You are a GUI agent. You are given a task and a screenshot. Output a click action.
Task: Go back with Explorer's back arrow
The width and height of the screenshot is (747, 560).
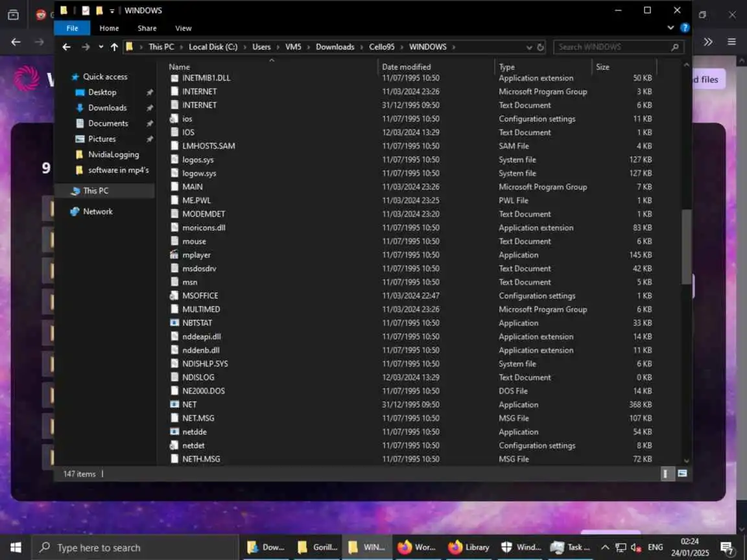click(x=66, y=47)
